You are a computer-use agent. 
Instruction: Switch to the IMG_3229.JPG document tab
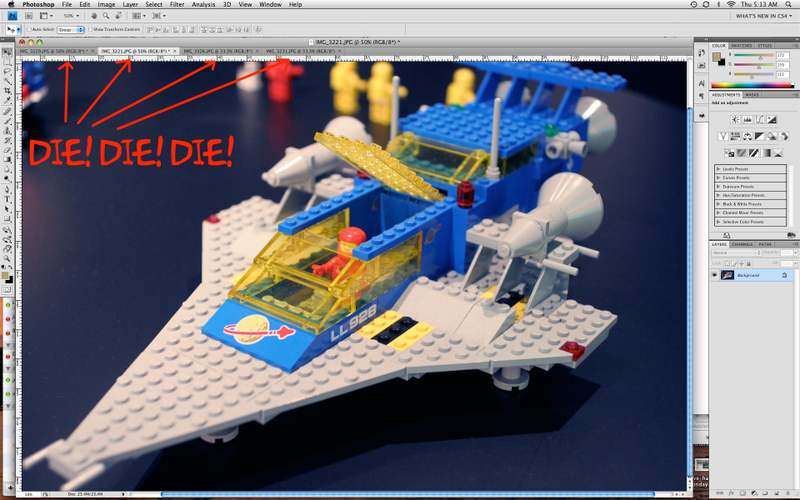pos(55,51)
